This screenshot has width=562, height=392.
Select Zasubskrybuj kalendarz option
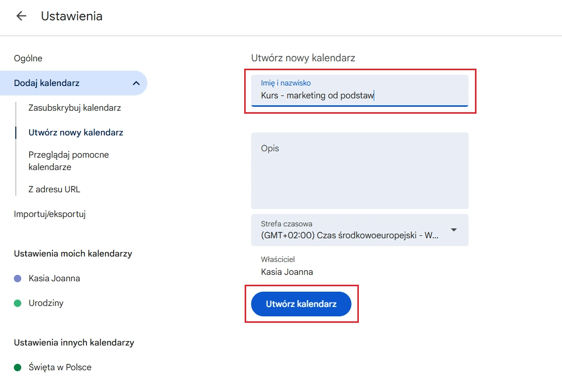[x=75, y=108]
